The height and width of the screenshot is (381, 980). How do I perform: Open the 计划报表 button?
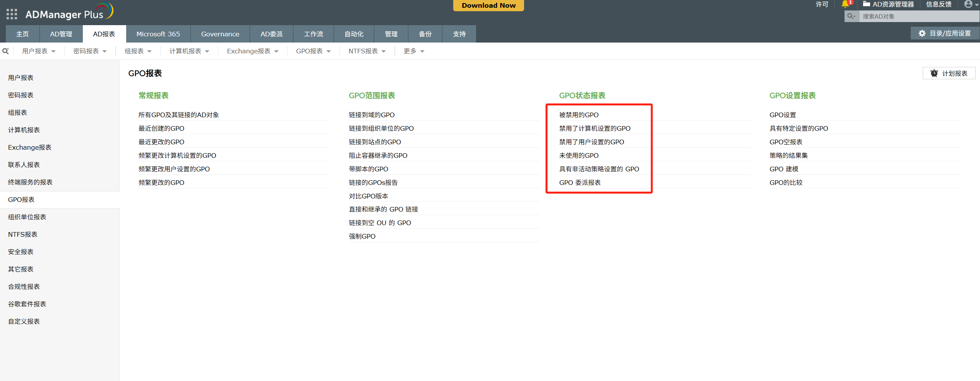click(949, 73)
